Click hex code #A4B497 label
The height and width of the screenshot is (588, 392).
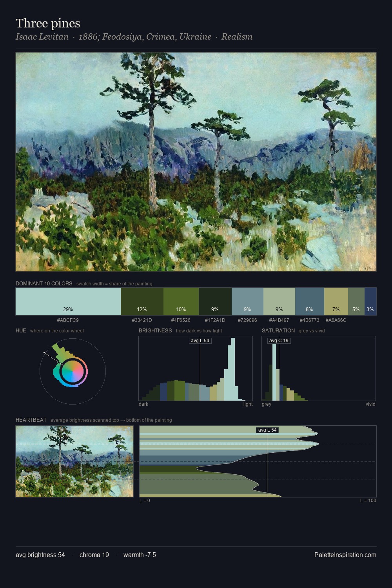click(279, 320)
